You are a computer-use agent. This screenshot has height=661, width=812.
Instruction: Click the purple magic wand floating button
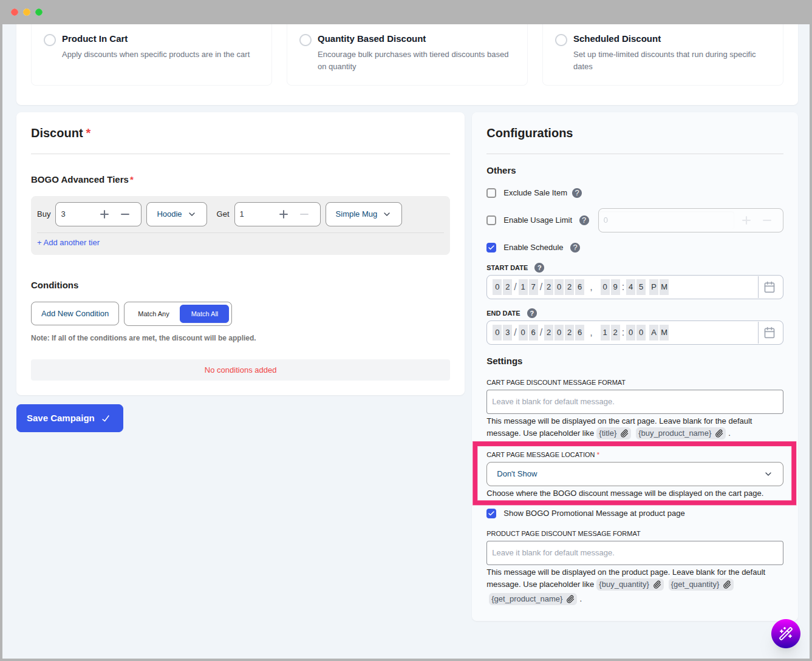(x=785, y=634)
